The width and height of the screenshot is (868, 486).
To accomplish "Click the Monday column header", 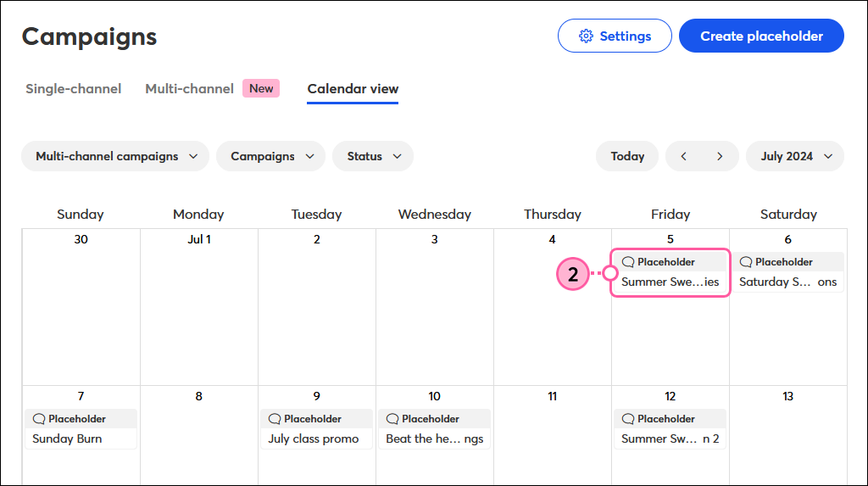I will (x=198, y=214).
